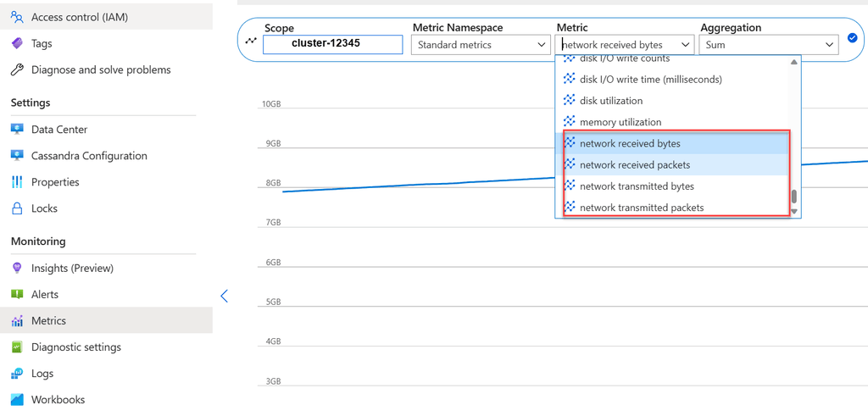Confirm metric with blue checkmark circle
The image size is (868, 416).
point(853,38)
